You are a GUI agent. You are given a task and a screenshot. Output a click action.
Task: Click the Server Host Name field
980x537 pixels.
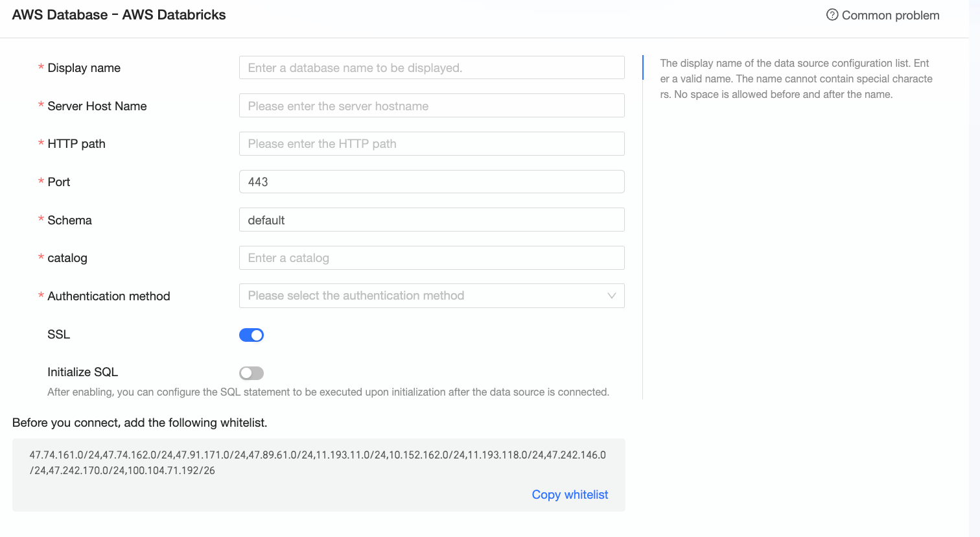[432, 106]
